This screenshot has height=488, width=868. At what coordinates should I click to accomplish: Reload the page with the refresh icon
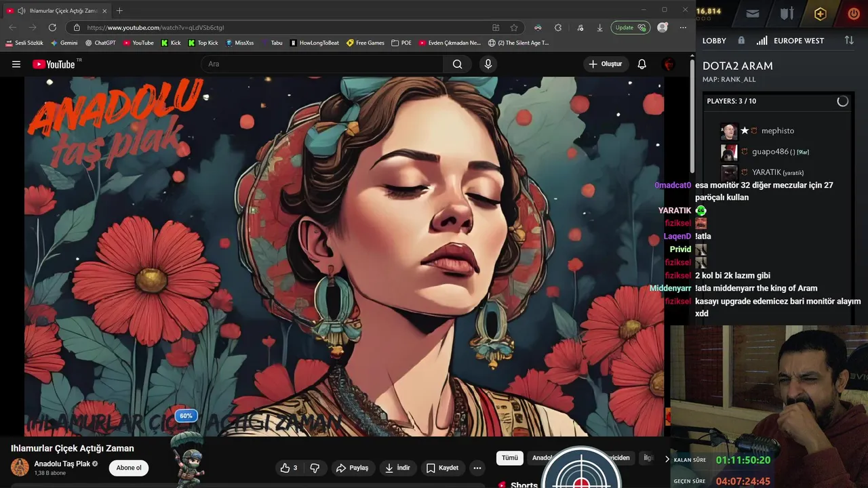click(x=52, y=28)
